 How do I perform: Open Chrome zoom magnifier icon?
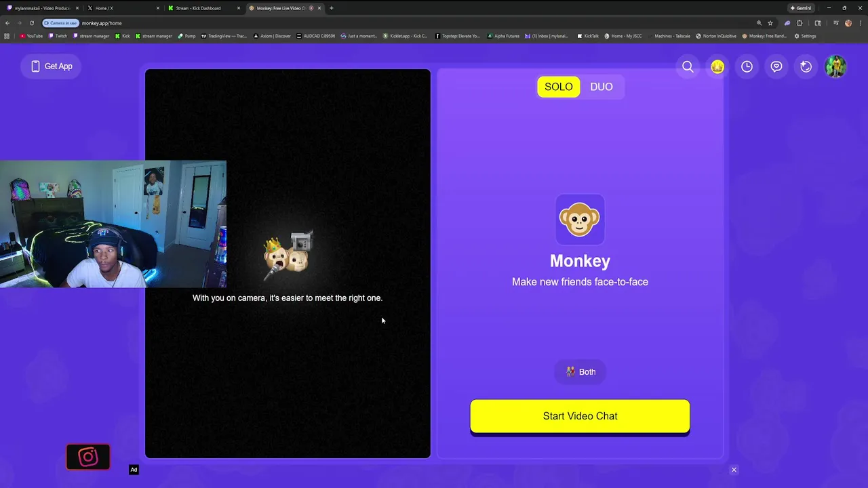coord(759,23)
